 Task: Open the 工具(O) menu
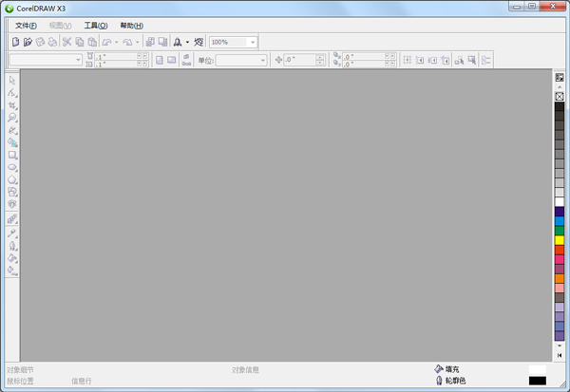(96, 26)
